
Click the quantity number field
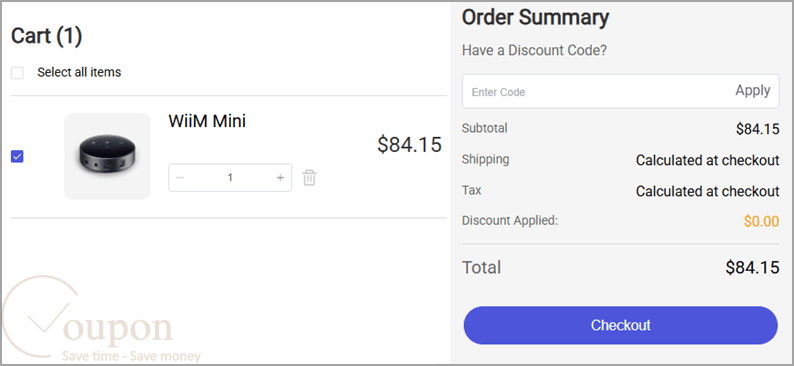pos(230,178)
